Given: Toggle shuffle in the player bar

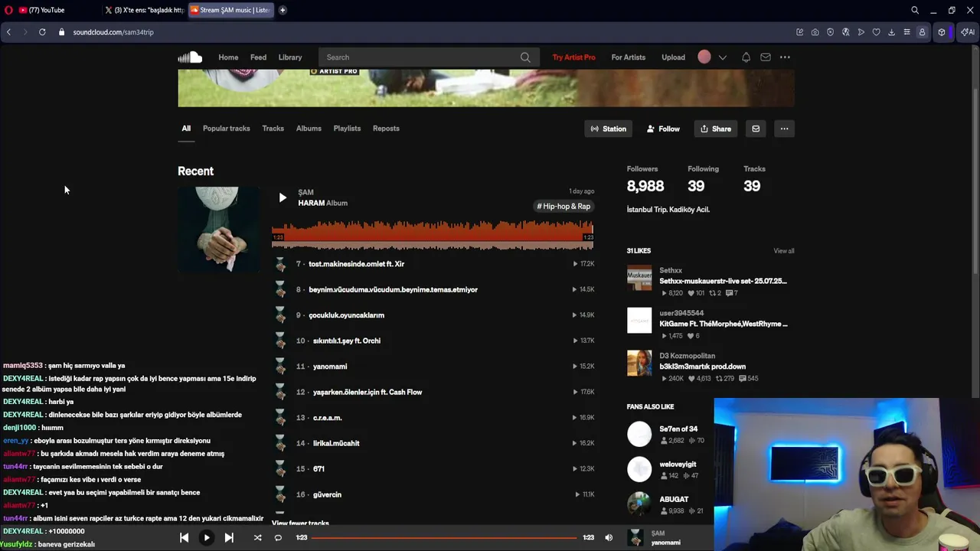Looking at the screenshot, I should tap(257, 538).
